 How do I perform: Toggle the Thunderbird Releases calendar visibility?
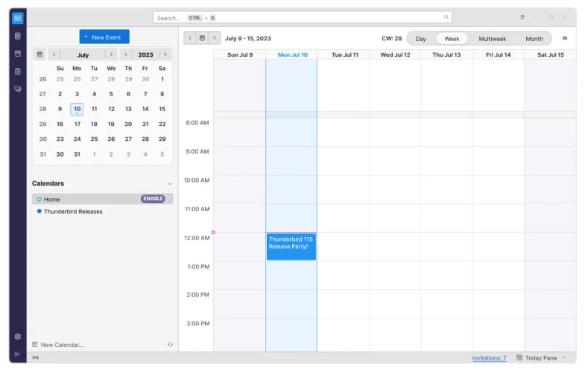39,212
